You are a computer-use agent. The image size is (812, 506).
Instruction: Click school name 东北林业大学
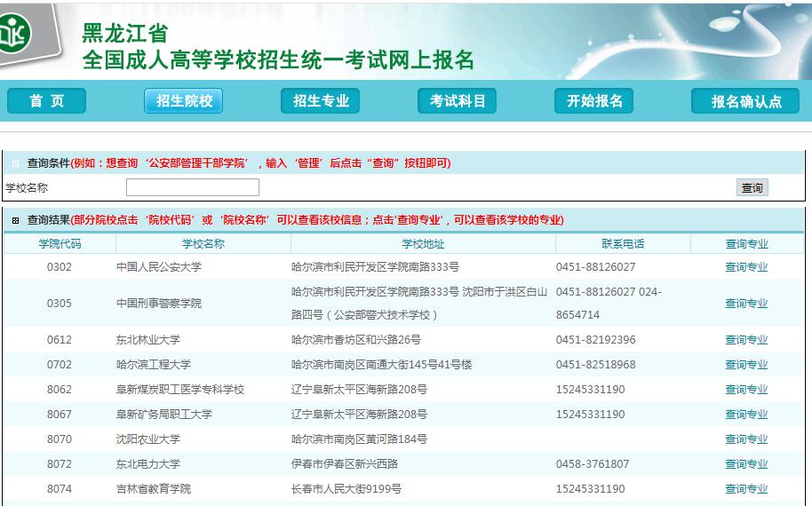148,340
